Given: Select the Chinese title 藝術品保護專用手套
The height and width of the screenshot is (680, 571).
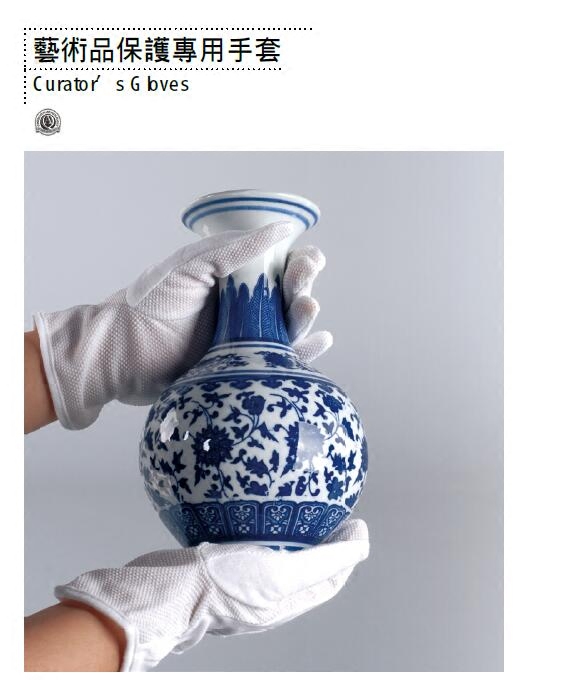Looking at the screenshot, I should 157,50.
